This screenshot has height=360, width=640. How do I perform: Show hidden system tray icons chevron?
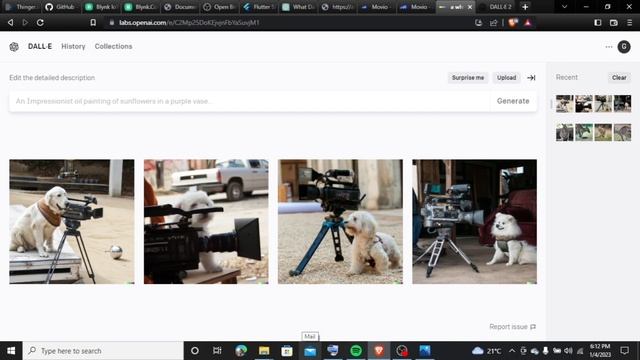[512, 351]
